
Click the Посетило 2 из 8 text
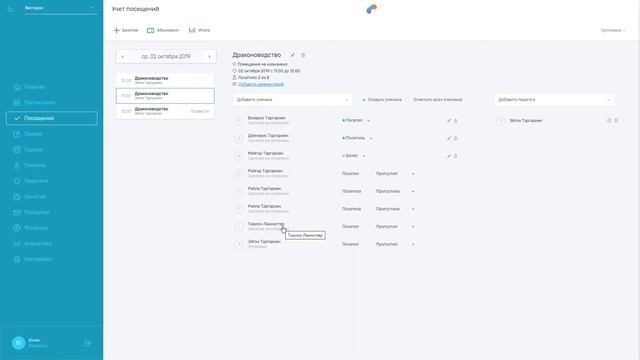pos(253,78)
